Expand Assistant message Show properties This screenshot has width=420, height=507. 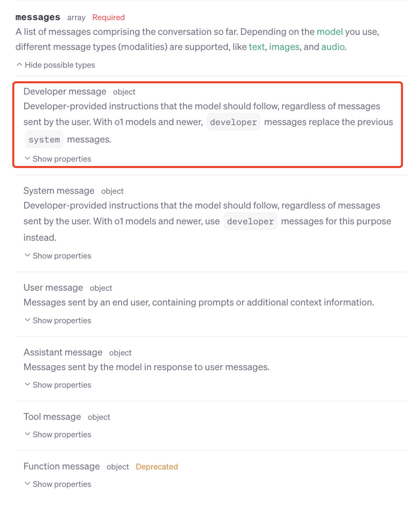58,385
